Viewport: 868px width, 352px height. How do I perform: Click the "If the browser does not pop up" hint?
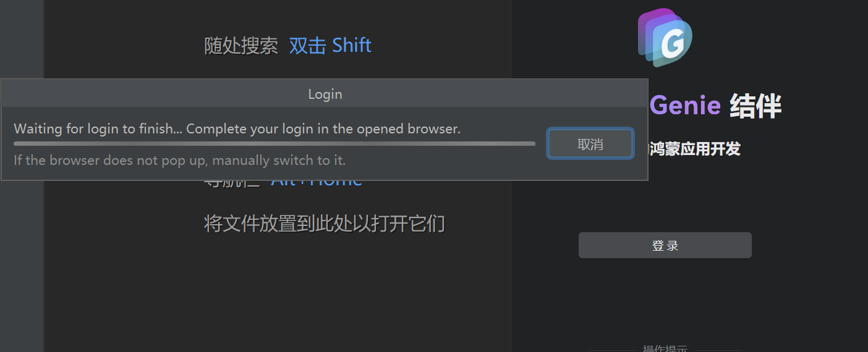tap(179, 161)
